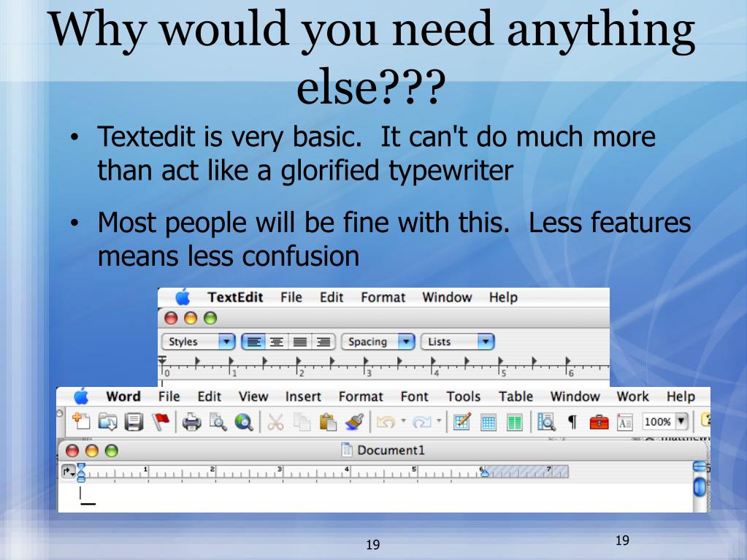Open the Table menu in Word
The width and height of the screenshot is (747, 560).
[x=516, y=396]
